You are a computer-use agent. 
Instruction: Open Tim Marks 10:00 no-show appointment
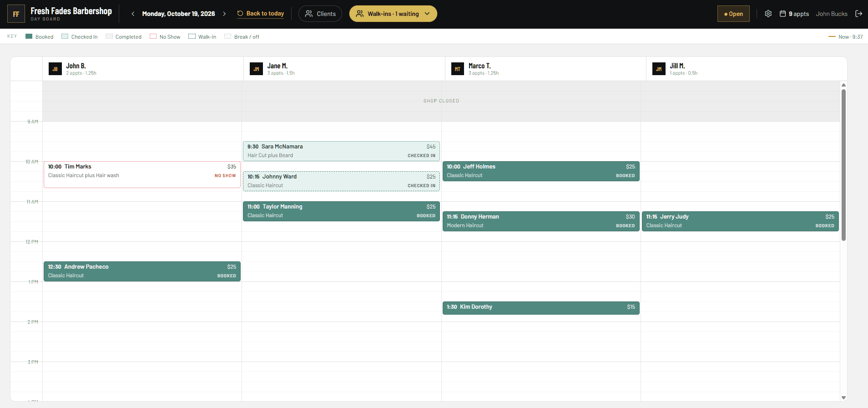(x=142, y=174)
